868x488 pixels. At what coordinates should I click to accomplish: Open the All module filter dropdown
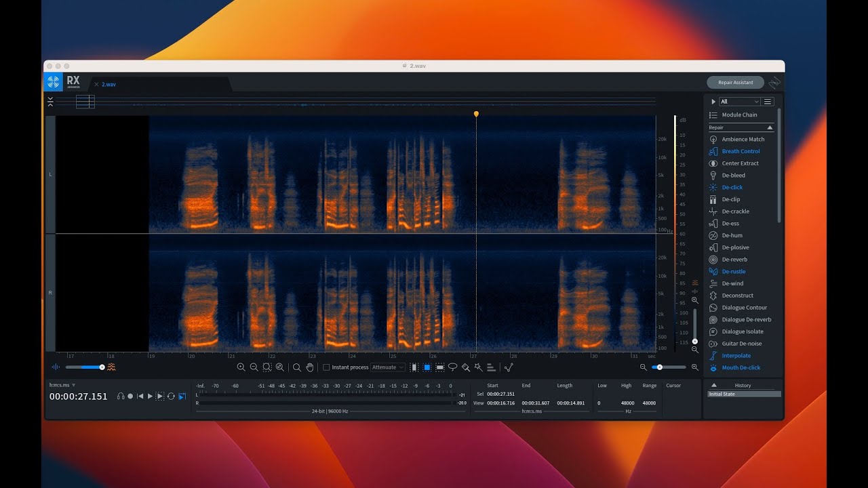pyautogui.click(x=740, y=102)
